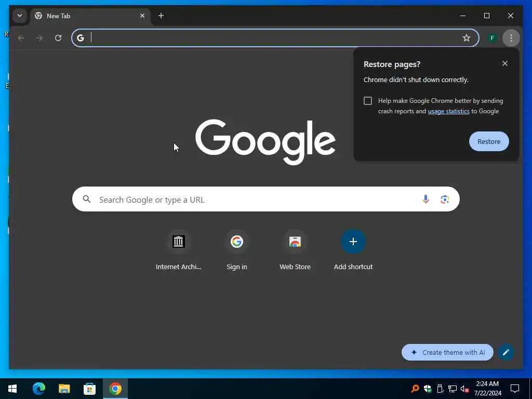Viewport: 532px width, 399px height.
Task: Dismiss the Restore pages popup
Action: coord(505,63)
